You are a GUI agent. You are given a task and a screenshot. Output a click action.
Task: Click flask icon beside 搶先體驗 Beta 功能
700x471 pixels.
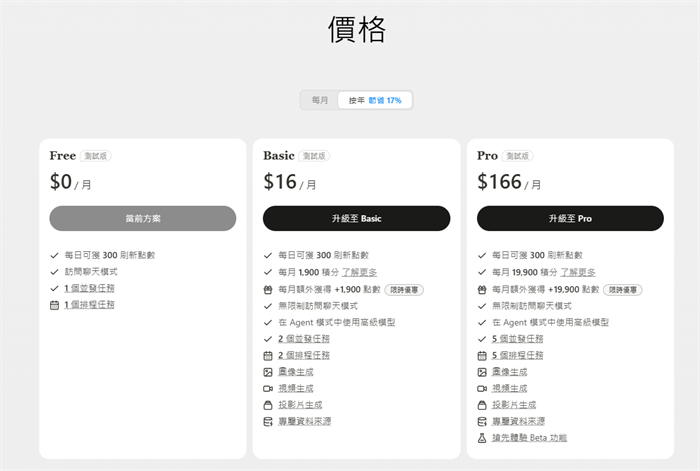coord(482,438)
